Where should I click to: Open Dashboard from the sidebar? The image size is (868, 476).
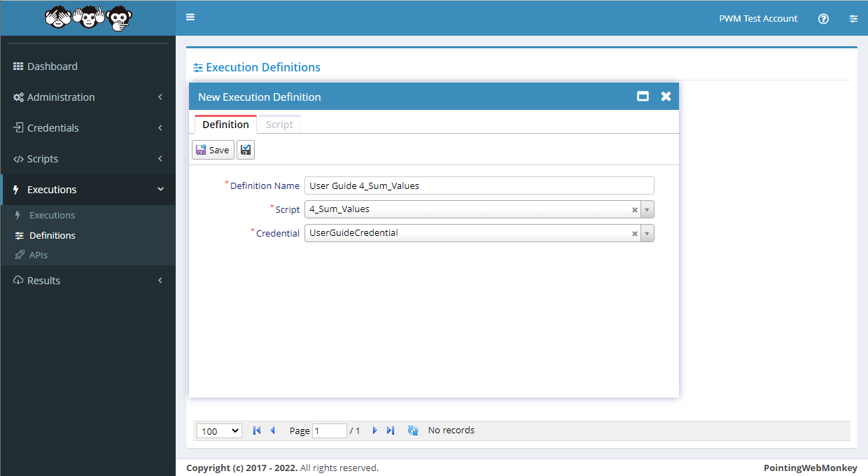tap(52, 66)
